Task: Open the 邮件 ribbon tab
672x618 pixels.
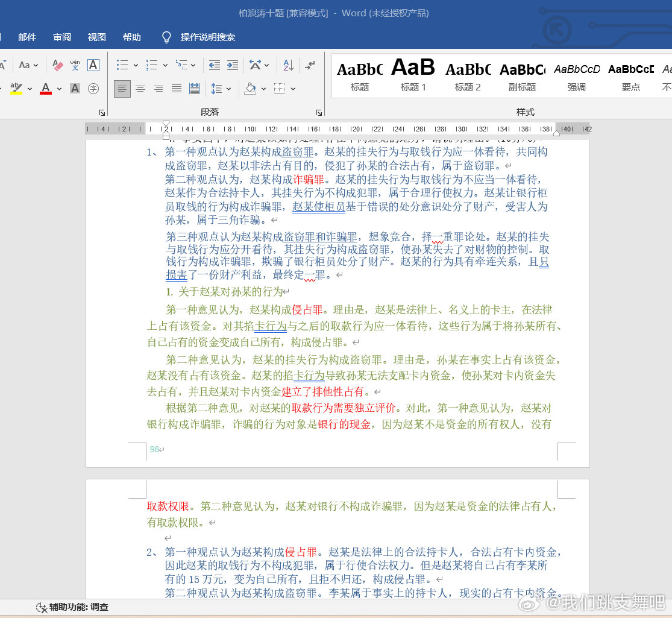Action: click(27, 37)
